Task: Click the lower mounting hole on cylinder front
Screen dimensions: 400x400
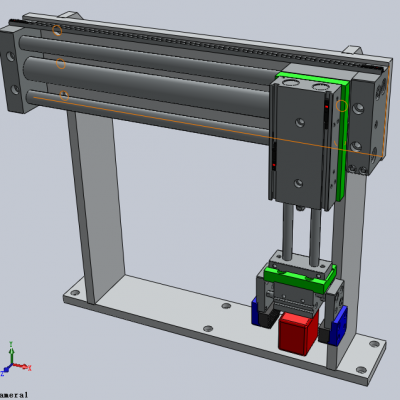Action: [298, 183]
